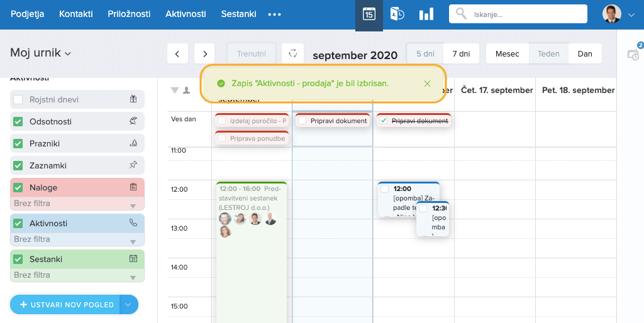The height and width of the screenshot is (323, 644).
Task: Open arrow next to Ustvari nov pogled
Action: point(128,305)
